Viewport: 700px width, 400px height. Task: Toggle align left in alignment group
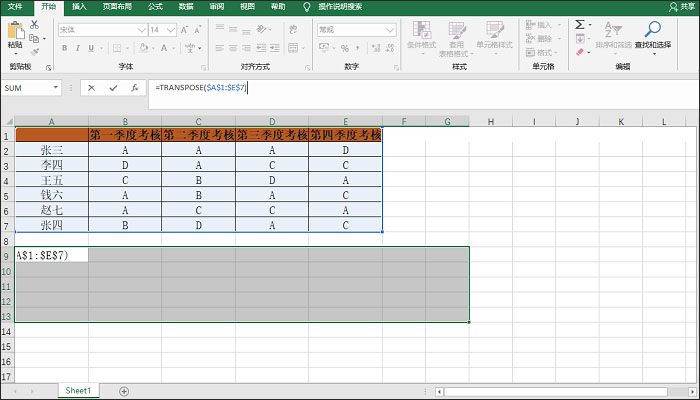[220, 48]
